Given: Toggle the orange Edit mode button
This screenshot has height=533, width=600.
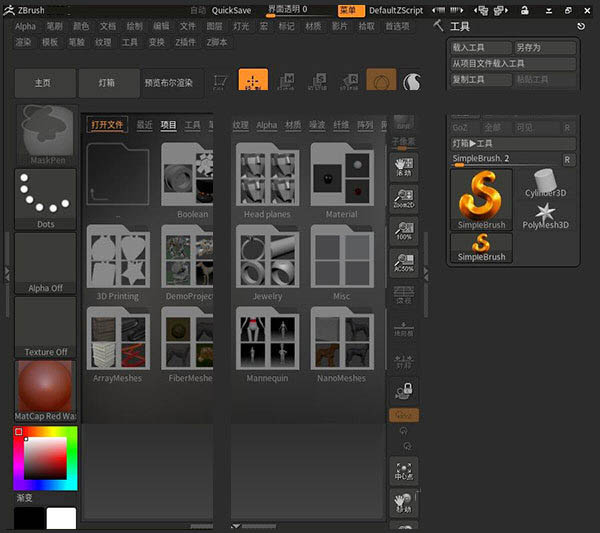Looking at the screenshot, I should (252, 82).
